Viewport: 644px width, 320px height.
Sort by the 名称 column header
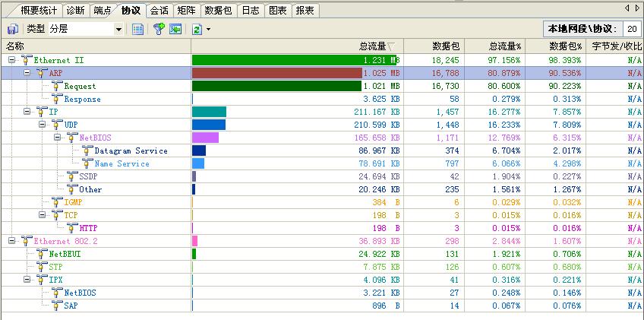[96, 46]
